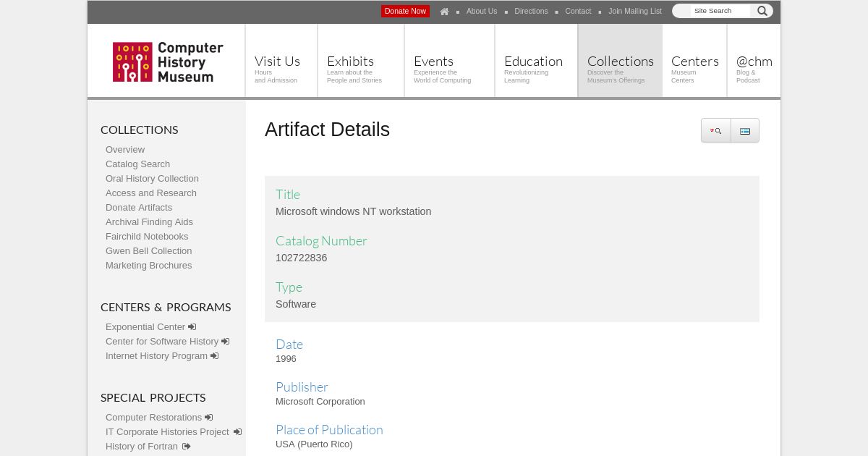Open the Contact link
Image resolution: width=868 pixels, height=456 pixels.
tap(578, 11)
